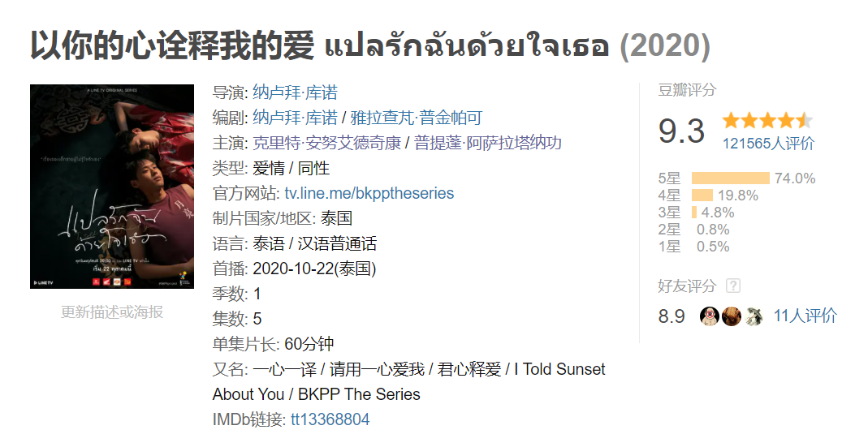Click 121565人评价 ratings count link
Screen dimensions: 868x447
click(768, 144)
